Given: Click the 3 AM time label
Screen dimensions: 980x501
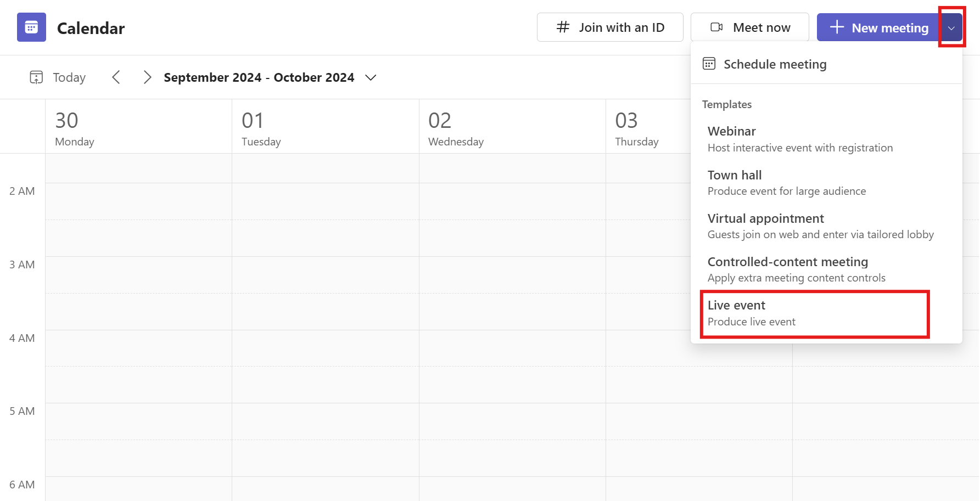Looking at the screenshot, I should point(22,264).
